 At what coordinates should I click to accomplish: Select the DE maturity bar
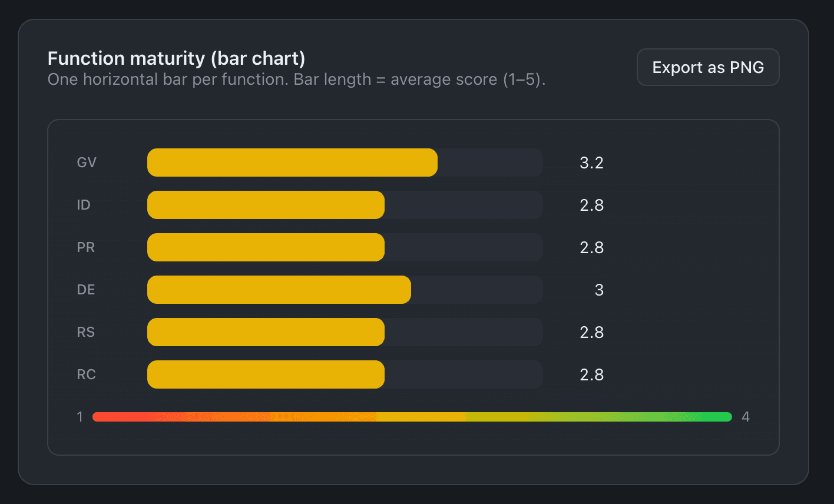coord(279,289)
